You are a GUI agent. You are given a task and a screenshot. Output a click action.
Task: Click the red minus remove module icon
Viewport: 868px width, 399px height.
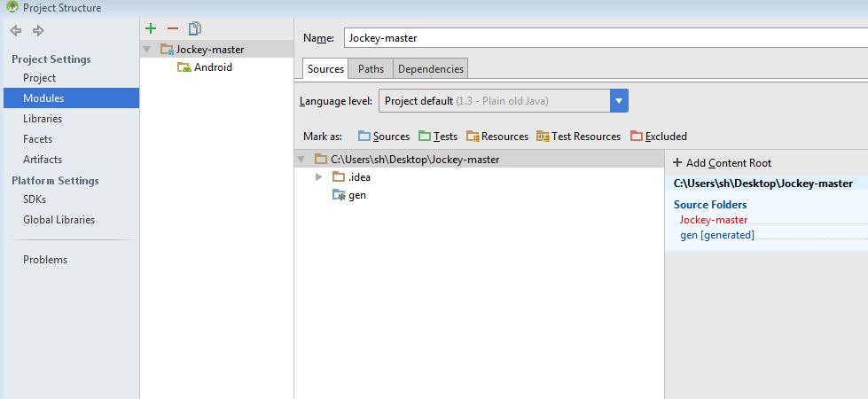(173, 29)
